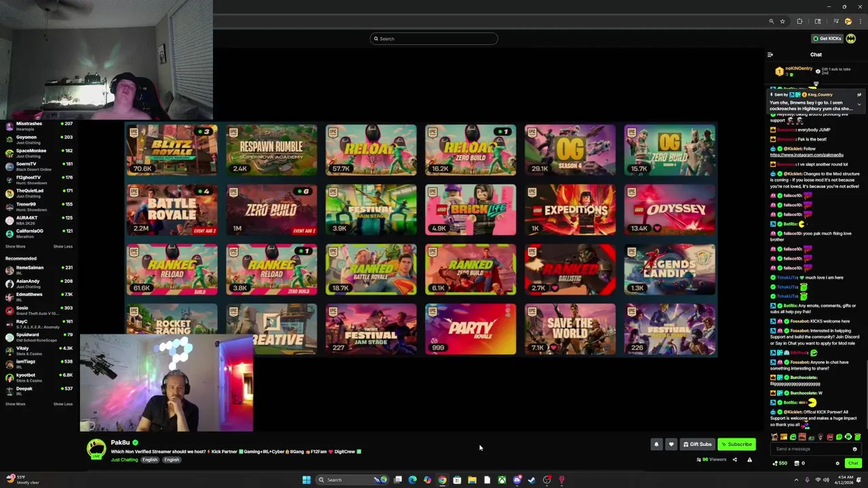Send message with green Chat button

click(x=853, y=464)
